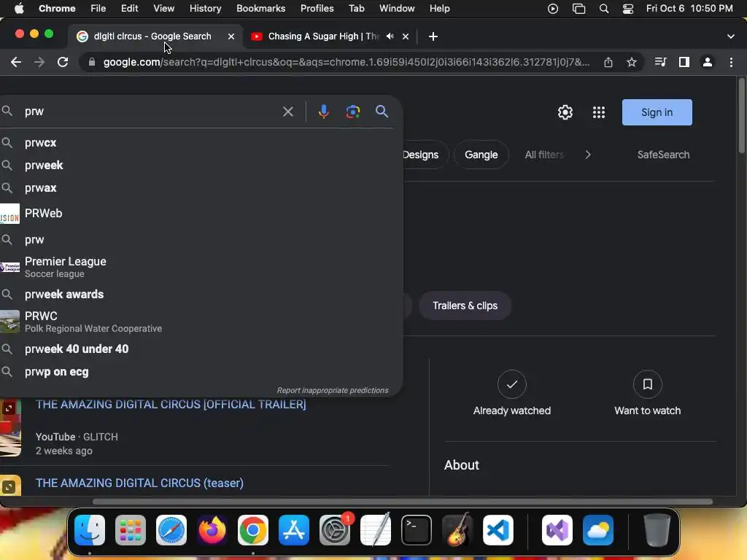The height and width of the screenshot is (560, 747).
Task: Click Report inappropriate predictions link
Action: coord(333,391)
